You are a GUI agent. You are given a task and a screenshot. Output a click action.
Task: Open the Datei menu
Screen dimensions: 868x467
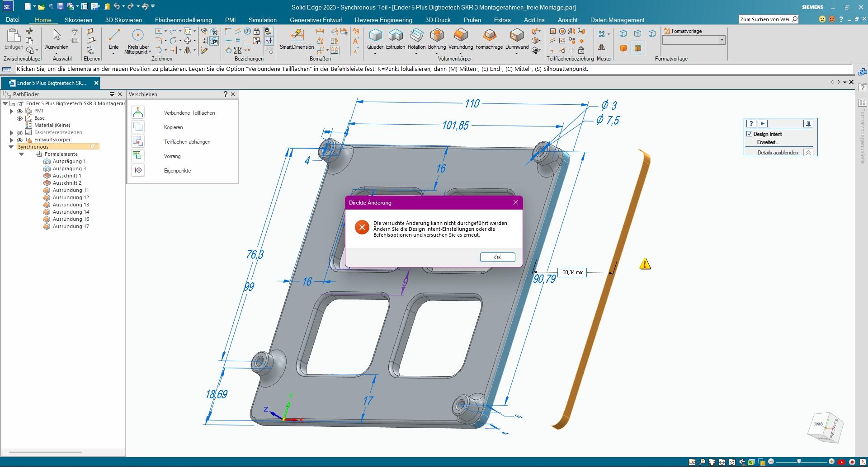[x=13, y=20]
